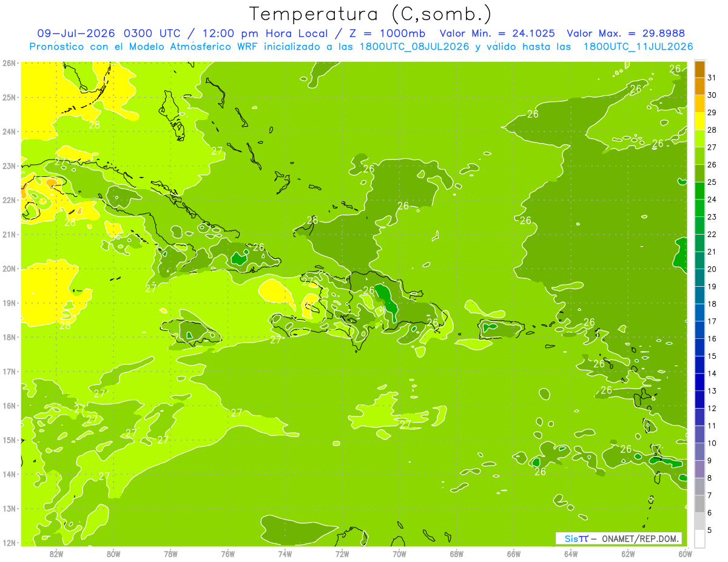Pick the teal color bar segment between 19 and 20
728x562 pixels.
(x=700, y=278)
